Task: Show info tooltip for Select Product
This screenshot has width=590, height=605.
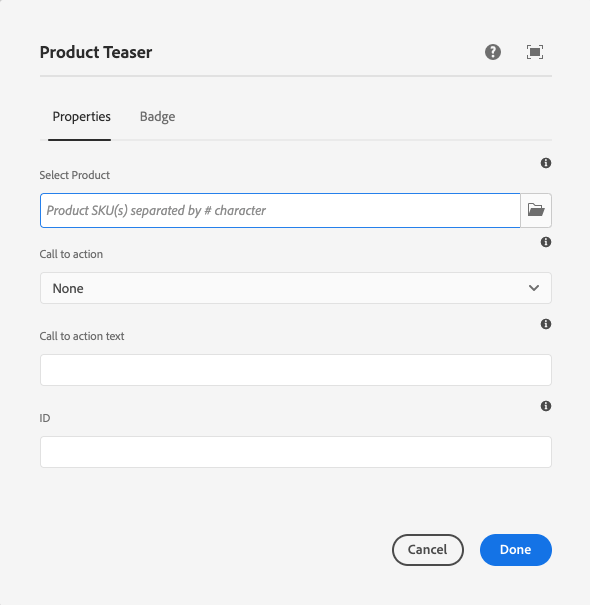Action: click(x=546, y=163)
